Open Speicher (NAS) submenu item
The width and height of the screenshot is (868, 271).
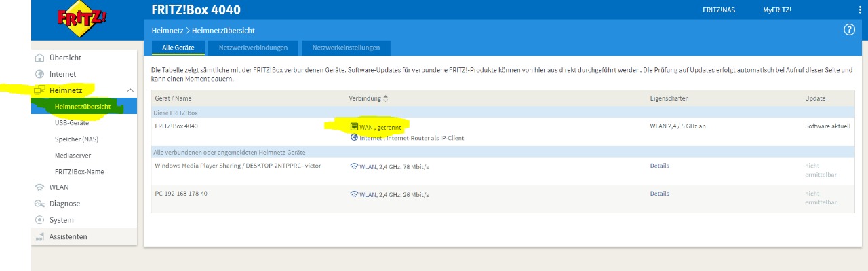(77, 139)
